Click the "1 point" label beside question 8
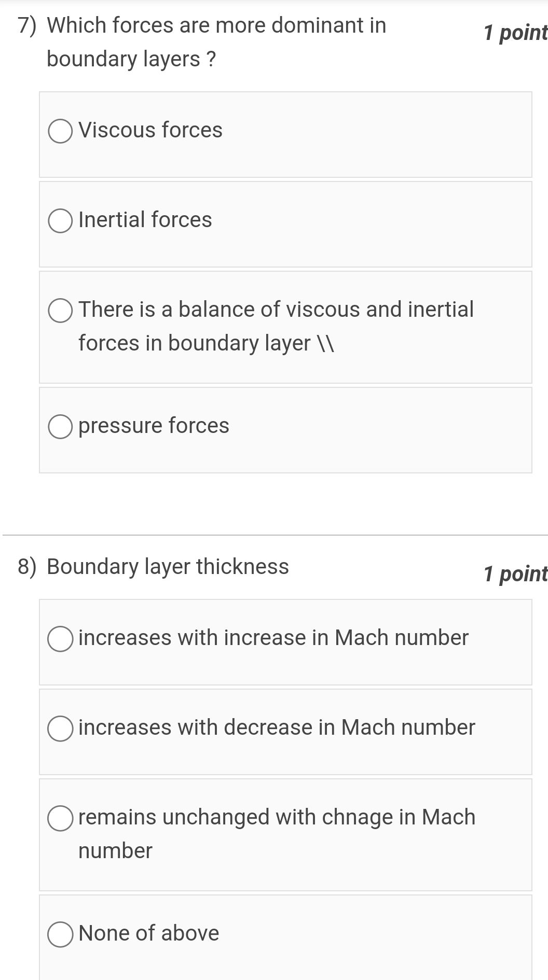This screenshot has height=980, width=548. pyautogui.click(x=515, y=575)
